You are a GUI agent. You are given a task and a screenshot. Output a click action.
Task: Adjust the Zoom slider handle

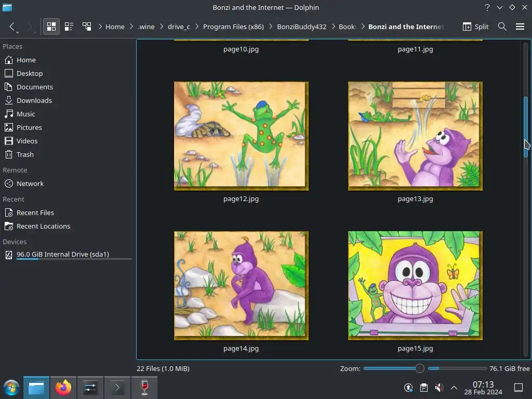click(x=420, y=368)
